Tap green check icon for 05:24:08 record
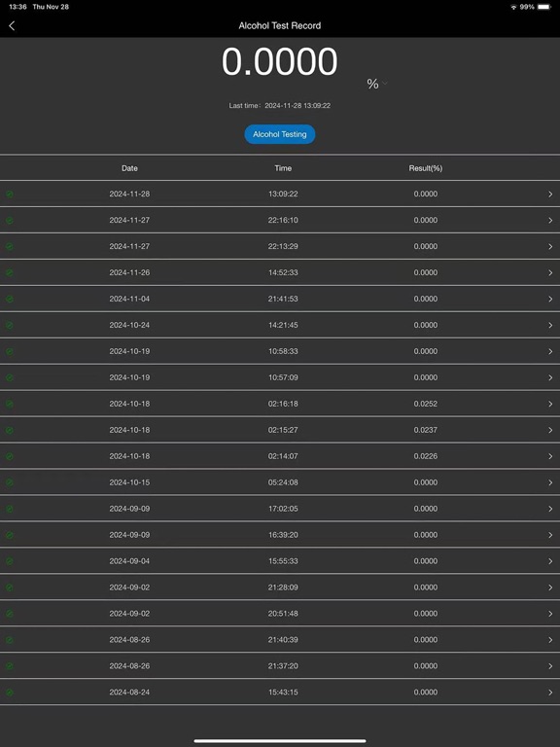The image size is (560, 747). point(10,482)
